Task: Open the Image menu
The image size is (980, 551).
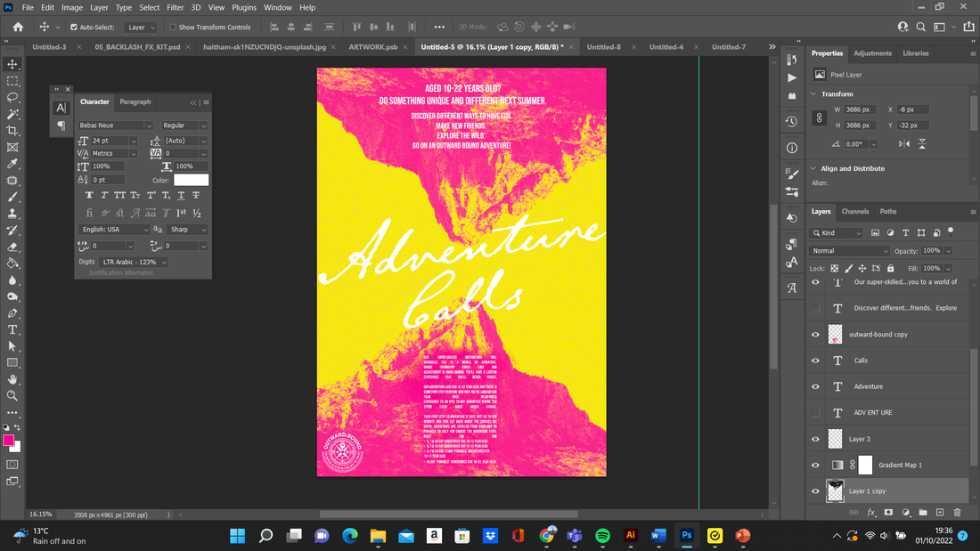Action: (x=72, y=7)
